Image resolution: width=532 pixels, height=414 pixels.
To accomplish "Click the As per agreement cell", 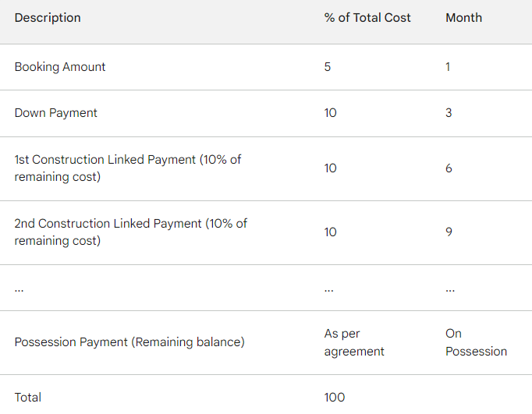I will point(354,342).
